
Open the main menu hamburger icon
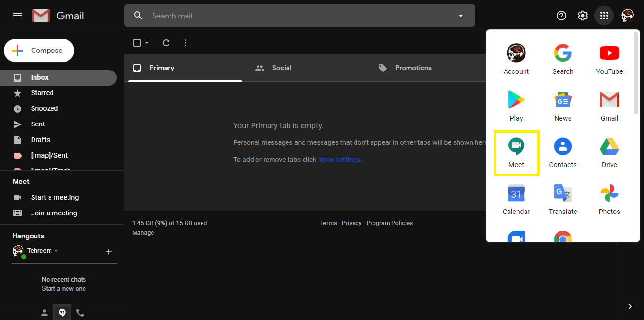17,16
